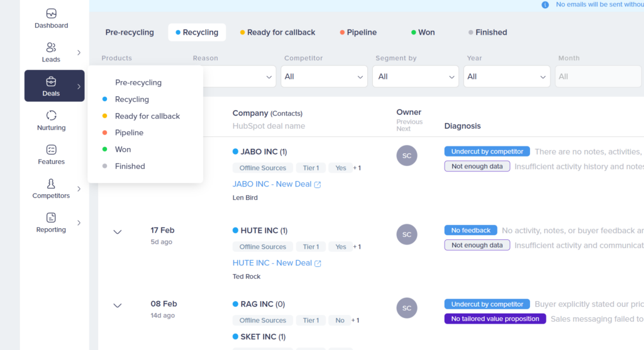Click info icon next to email notice
The height and width of the screenshot is (350, 644).
pyautogui.click(x=545, y=4)
